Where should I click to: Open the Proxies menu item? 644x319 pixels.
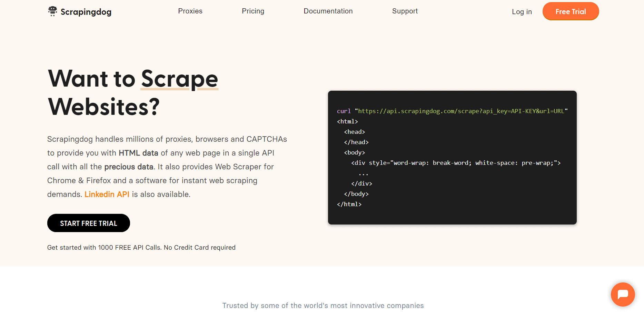click(x=190, y=11)
